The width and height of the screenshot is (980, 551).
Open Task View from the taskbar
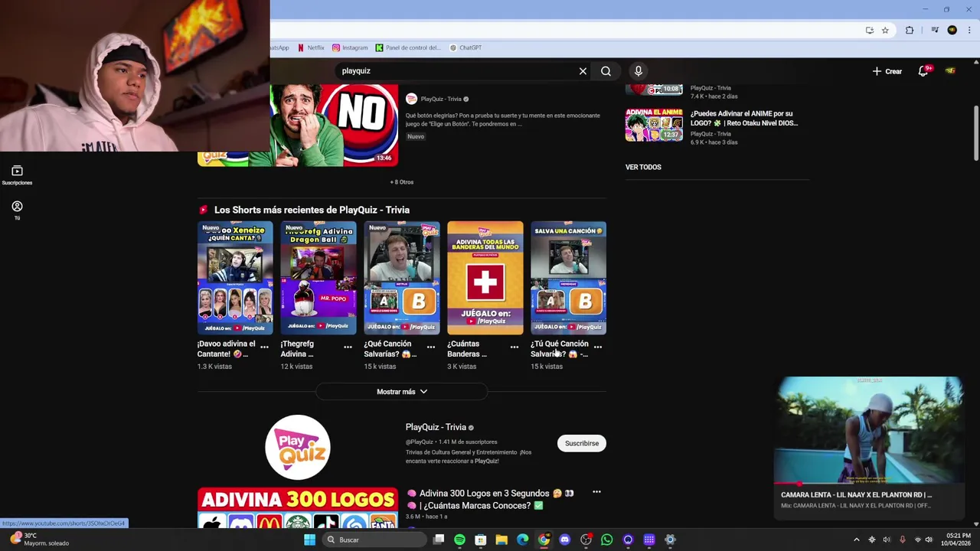[439, 540]
